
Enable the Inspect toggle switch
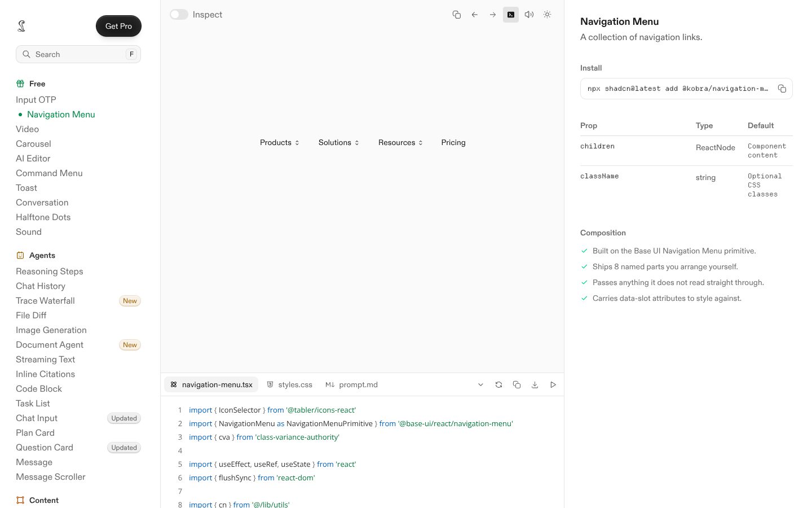point(179,15)
